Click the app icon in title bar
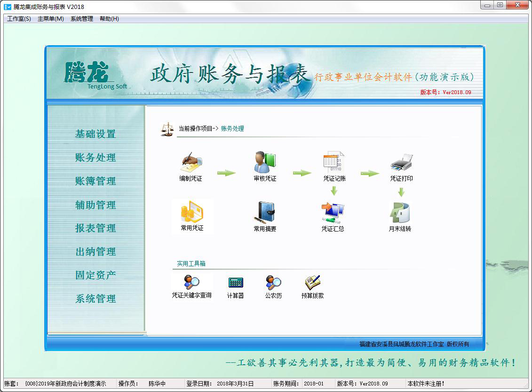 tap(7, 7)
